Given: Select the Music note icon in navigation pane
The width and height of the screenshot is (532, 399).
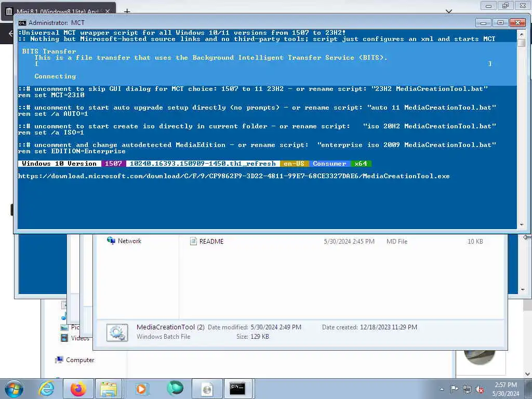Looking at the screenshot, I should point(63,317).
